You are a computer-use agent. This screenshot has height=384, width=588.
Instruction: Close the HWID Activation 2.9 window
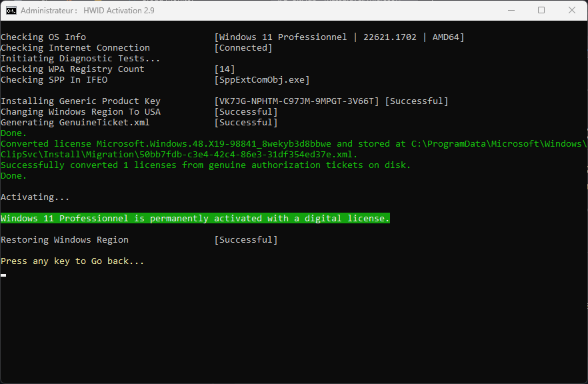coord(571,10)
